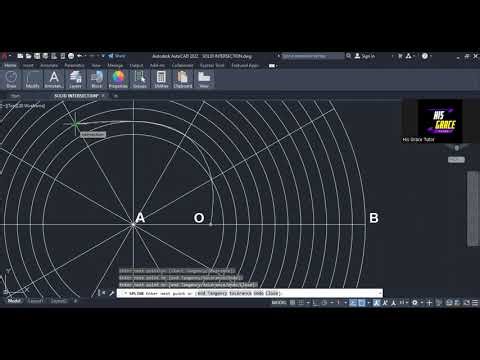Select the Start drawing file tab

15,96
